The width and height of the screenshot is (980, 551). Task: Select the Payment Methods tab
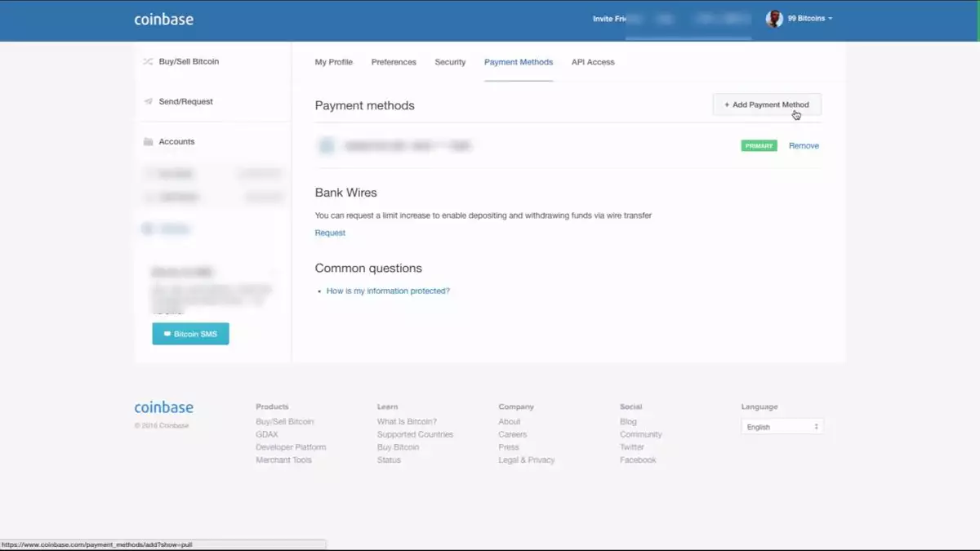(519, 62)
